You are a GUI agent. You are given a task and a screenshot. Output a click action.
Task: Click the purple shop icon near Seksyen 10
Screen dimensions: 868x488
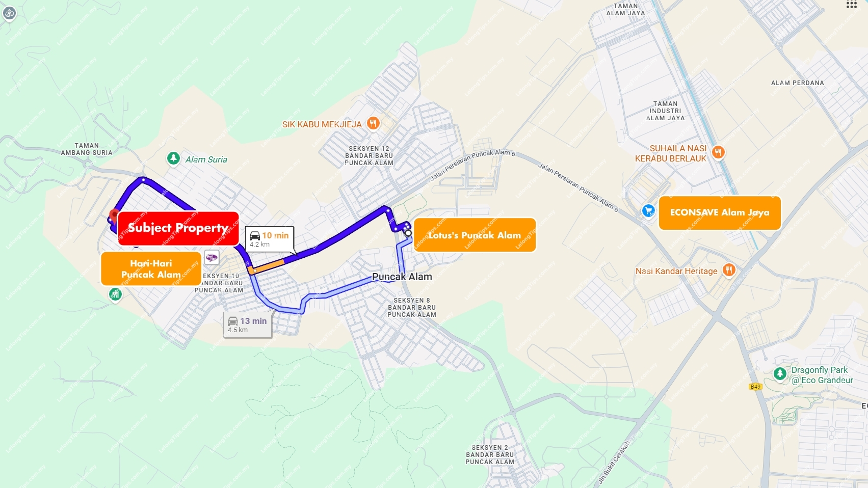coord(212,257)
